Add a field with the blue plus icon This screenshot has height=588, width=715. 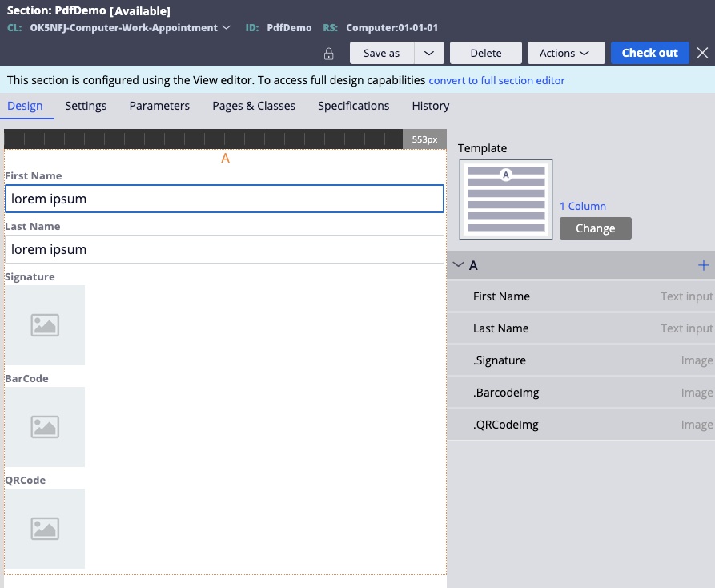coord(703,265)
